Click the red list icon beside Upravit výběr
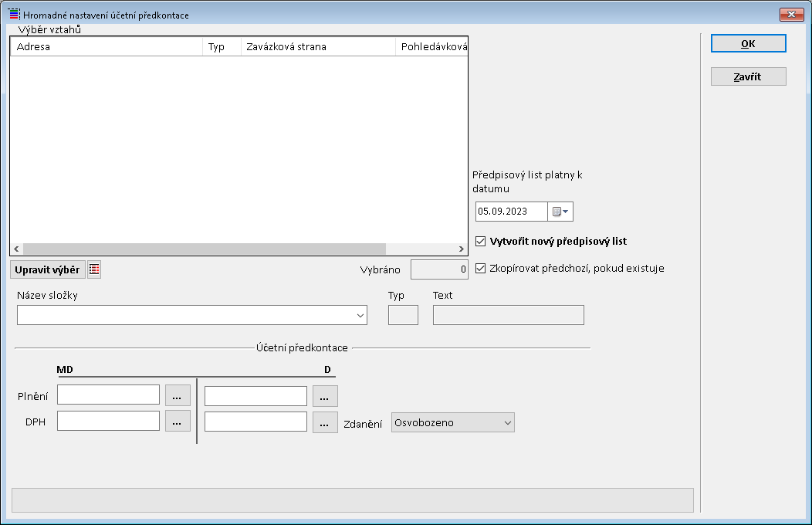This screenshot has width=812, height=525. tap(94, 269)
